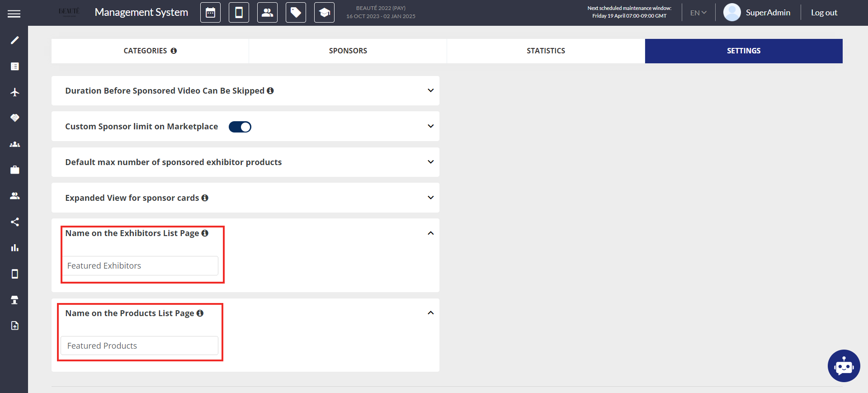Image resolution: width=868 pixels, height=393 pixels.
Task: Open the group of people icon in sidebar
Action: 15,144
